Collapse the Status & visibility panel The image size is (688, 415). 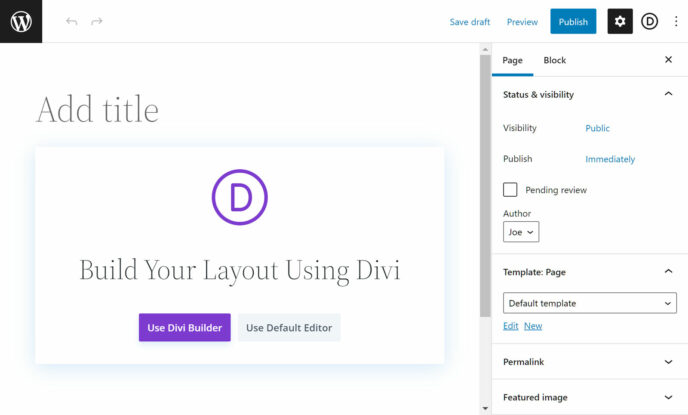point(668,94)
